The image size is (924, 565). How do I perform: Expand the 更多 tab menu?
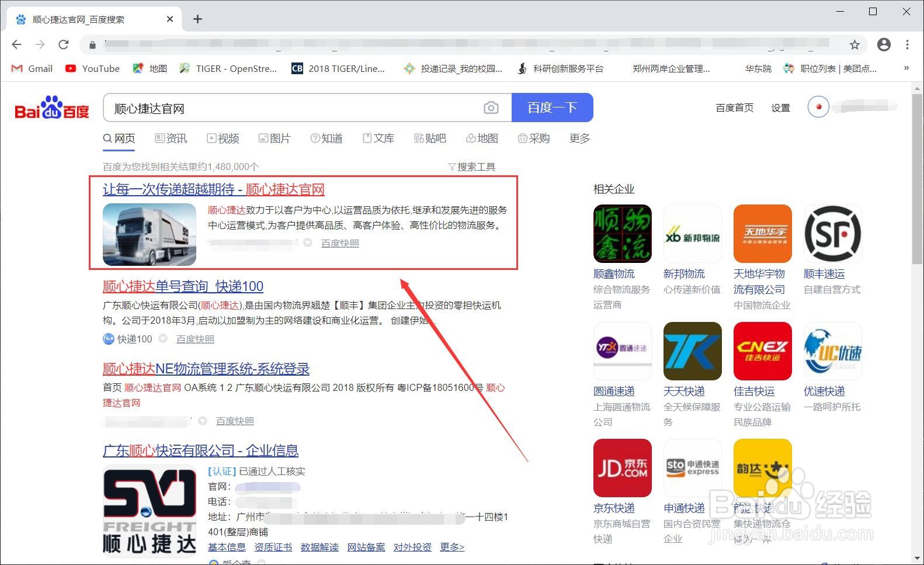click(x=579, y=138)
